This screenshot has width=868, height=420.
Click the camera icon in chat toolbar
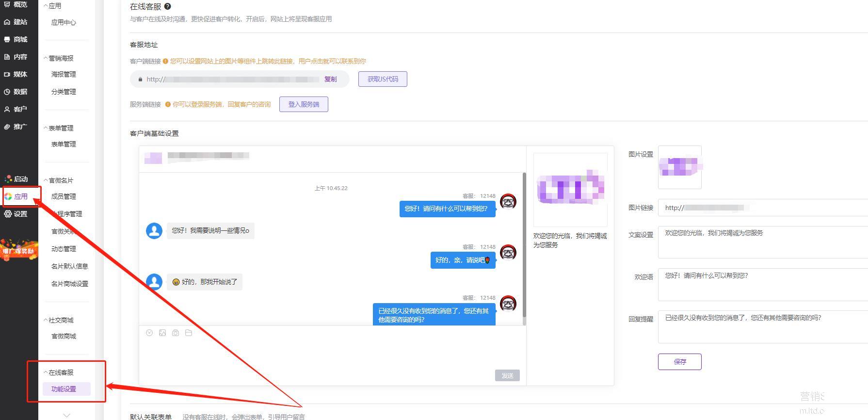pos(176,333)
